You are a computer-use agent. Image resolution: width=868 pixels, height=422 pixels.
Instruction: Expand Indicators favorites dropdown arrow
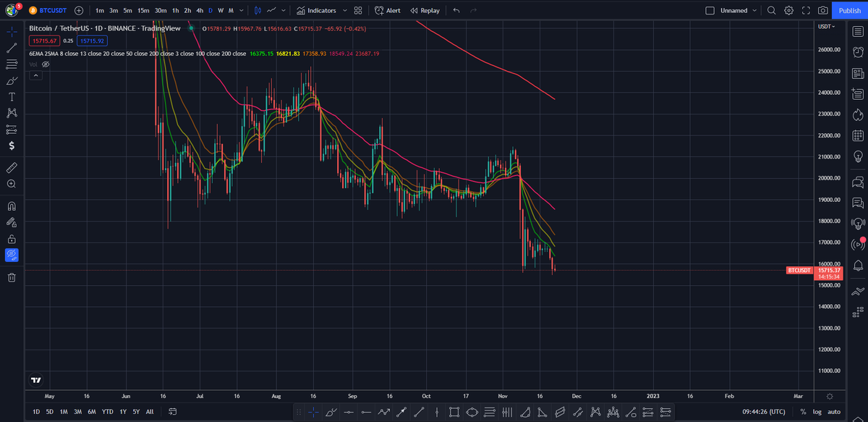344,11
